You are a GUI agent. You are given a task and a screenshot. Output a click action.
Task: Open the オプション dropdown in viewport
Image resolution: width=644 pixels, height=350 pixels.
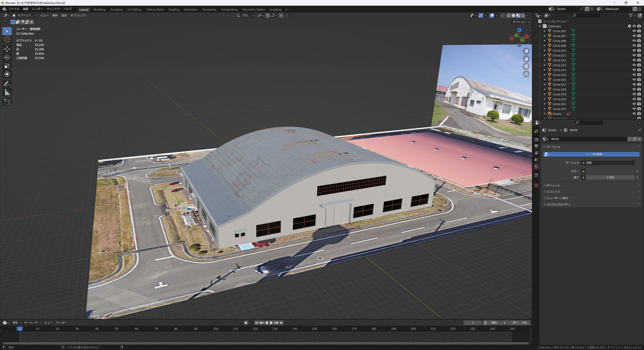pos(521,22)
